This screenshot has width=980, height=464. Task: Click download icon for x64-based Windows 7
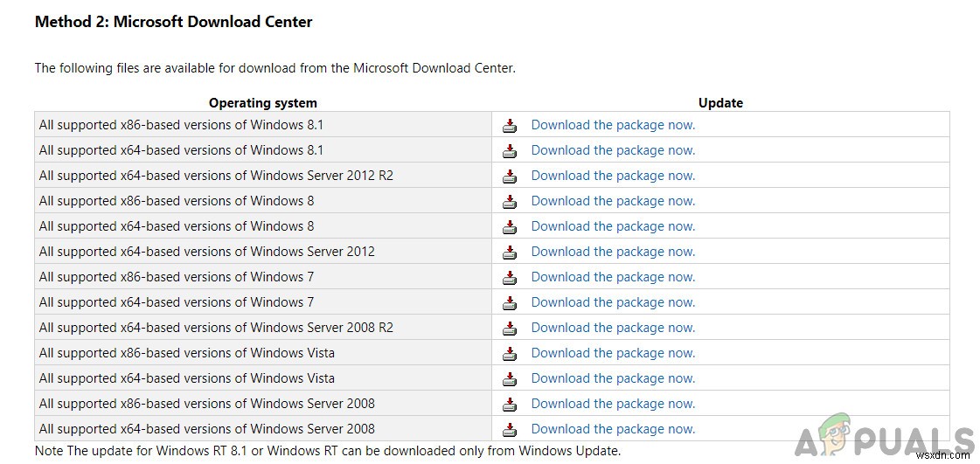coord(510,303)
